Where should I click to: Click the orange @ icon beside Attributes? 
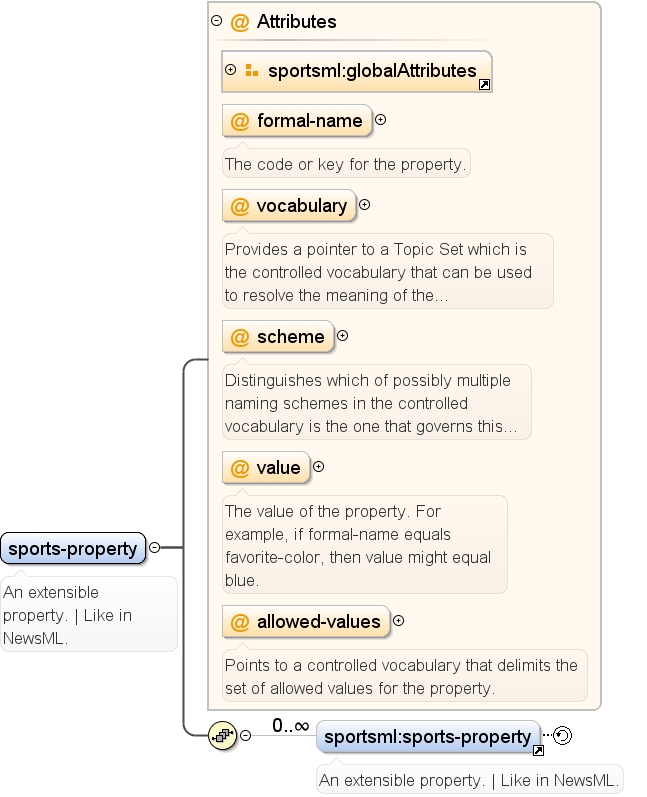[x=240, y=22]
